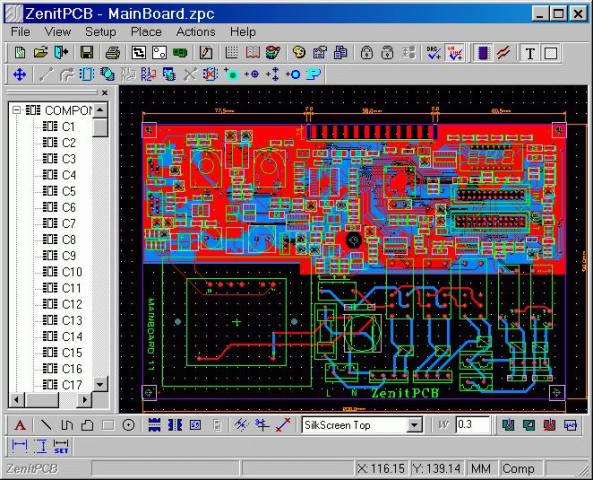Click the red diagonal measure icon
Screen dimensions: 593x480
pyautogui.click(x=283, y=425)
